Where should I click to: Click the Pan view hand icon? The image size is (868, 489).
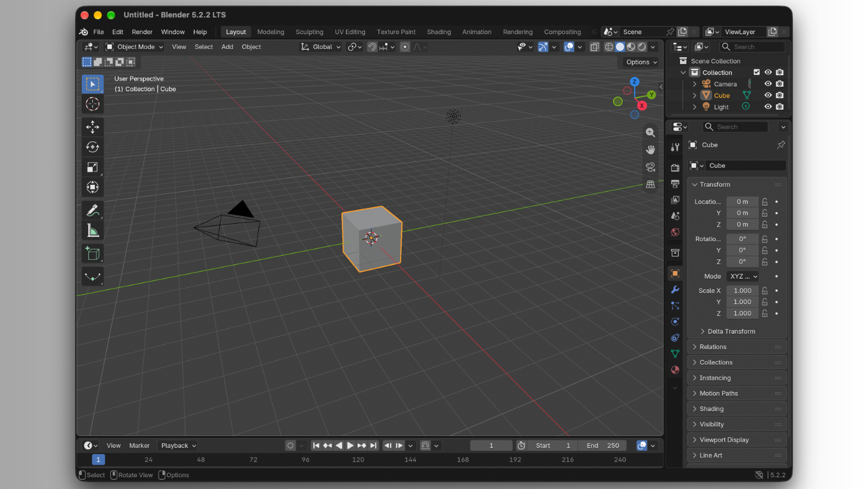[x=650, y=150]
